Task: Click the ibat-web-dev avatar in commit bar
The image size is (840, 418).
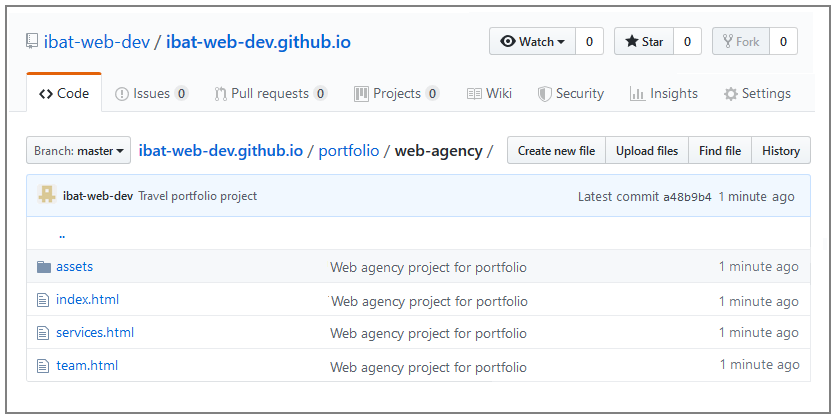Action: pyautogui.click(x=47, y=195)
